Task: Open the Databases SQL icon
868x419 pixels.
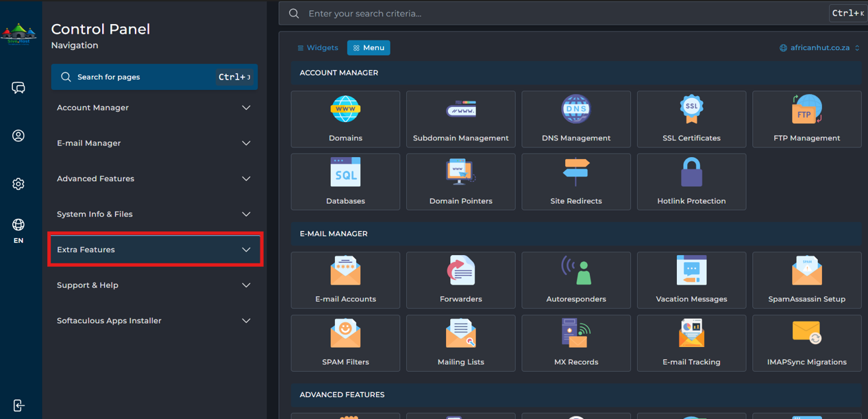Action: point(345,182)
